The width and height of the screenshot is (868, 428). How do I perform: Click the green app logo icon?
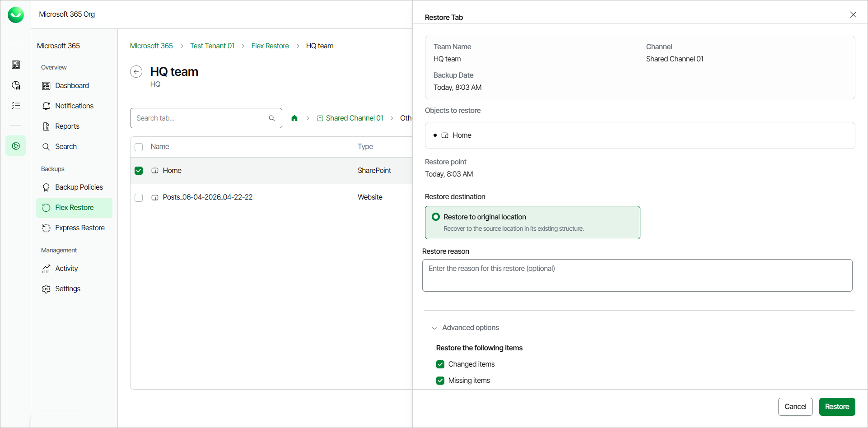coord(16,15)
